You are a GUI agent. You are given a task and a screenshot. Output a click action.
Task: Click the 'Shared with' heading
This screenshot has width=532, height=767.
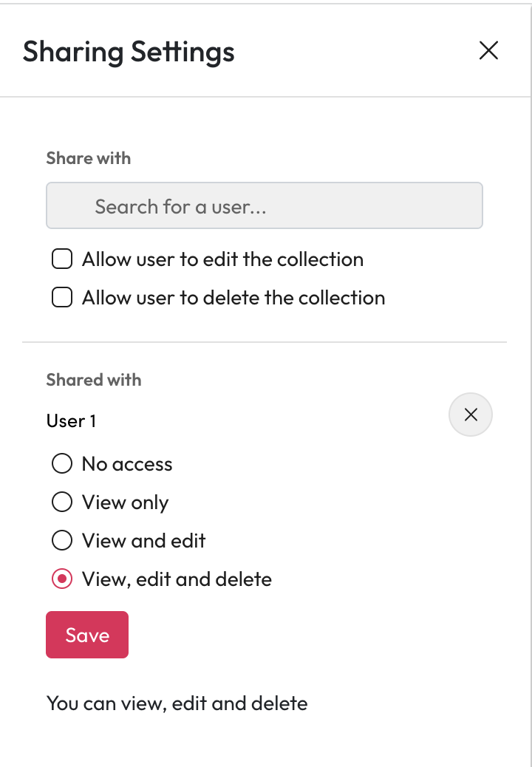[x=93, y=380]
